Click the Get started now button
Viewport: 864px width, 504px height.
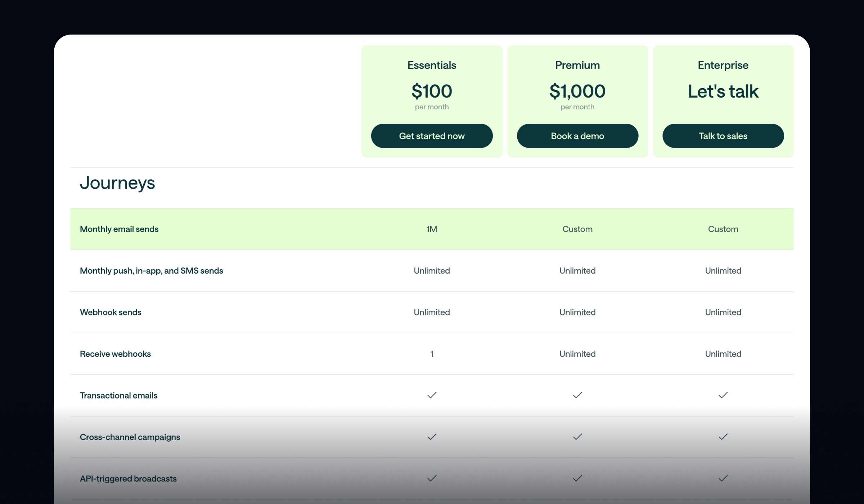pos(432,136)
